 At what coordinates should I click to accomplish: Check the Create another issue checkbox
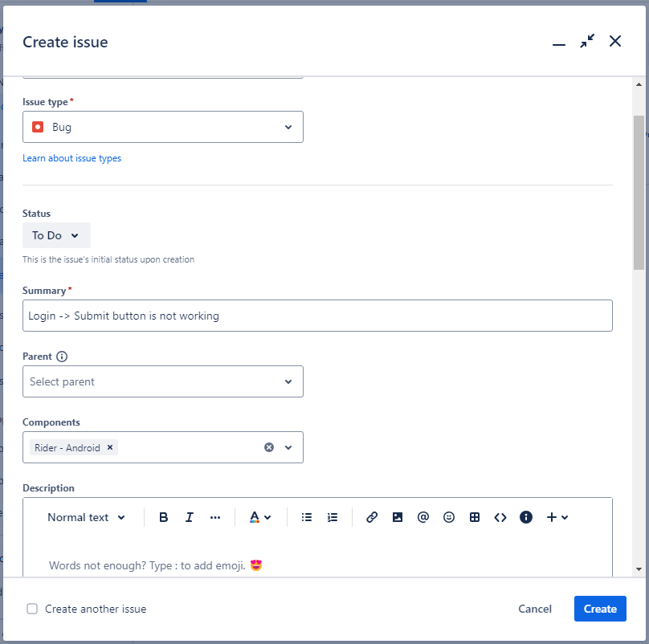click(x=33, y=609)
